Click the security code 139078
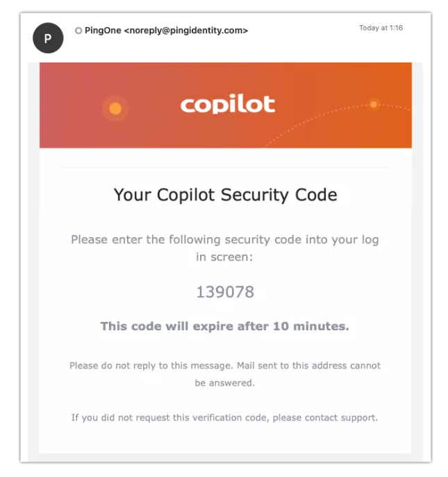 point(225,292)
